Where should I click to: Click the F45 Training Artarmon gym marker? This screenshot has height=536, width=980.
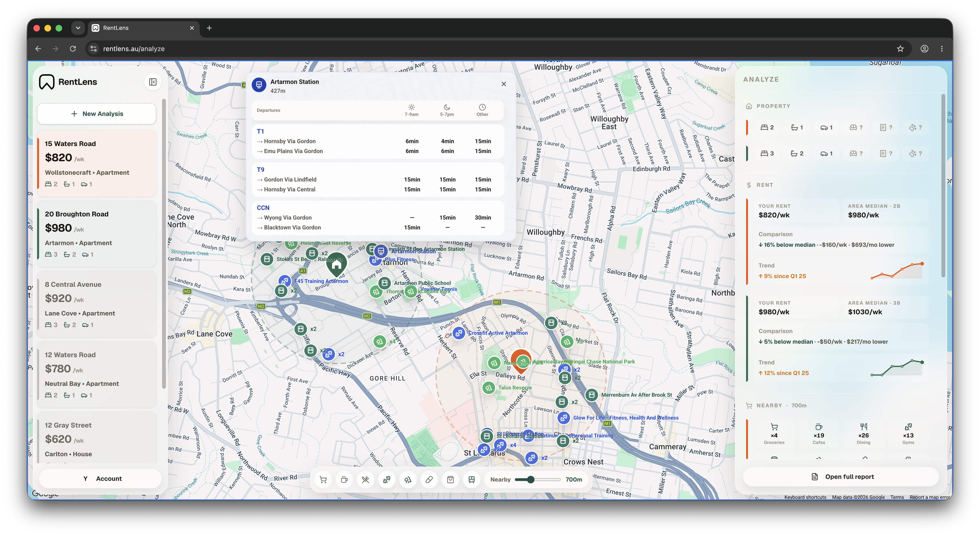(x=285, y=281)
